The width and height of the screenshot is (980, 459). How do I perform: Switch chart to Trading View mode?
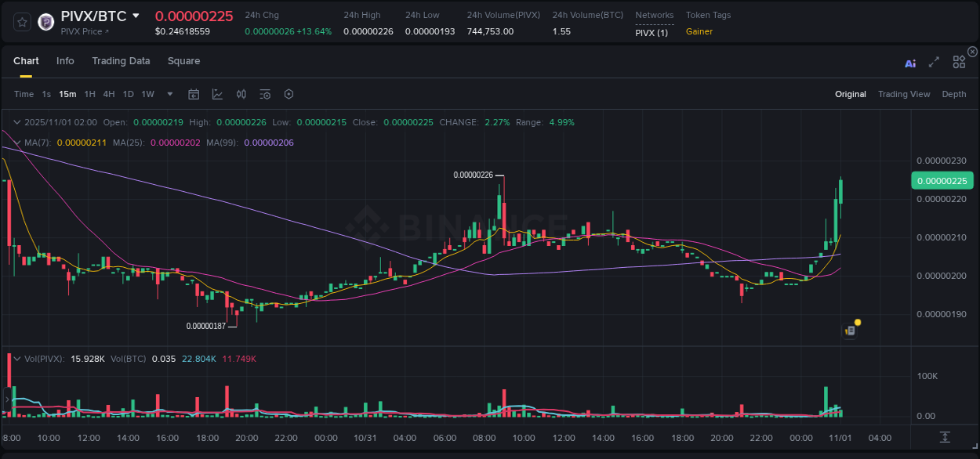pyautogui.click(x=904, y=94)
